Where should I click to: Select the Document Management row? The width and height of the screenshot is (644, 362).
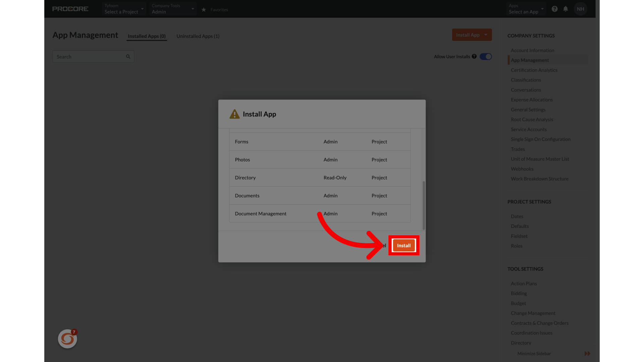point(320,214)
